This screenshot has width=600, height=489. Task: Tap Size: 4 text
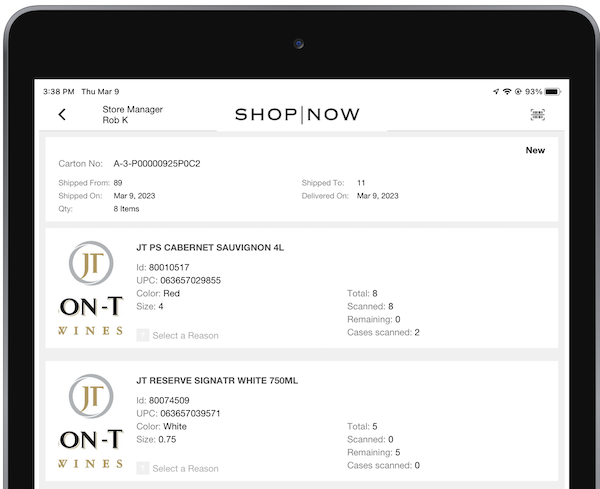tap(150, 306)
